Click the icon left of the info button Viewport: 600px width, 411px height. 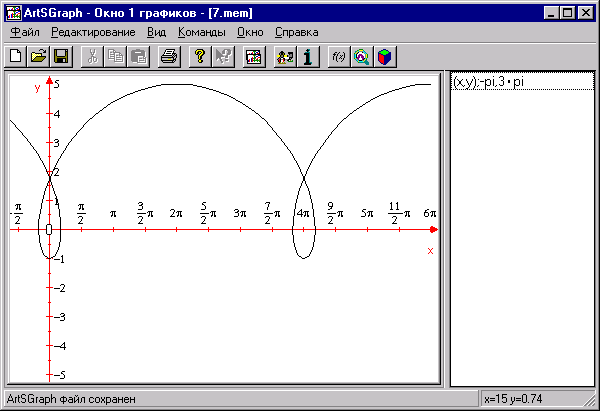tap(285, 57)
